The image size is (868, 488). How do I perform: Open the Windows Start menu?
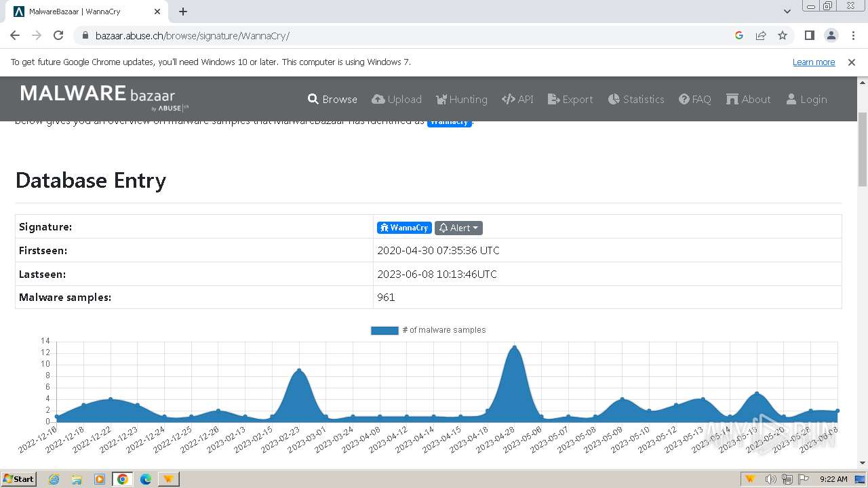[x=18, y=479]
